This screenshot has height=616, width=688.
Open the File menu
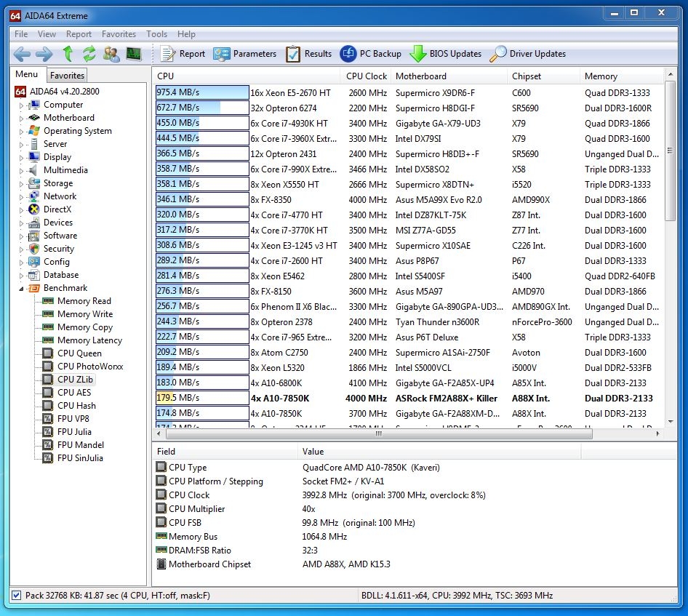pos(20,33)
